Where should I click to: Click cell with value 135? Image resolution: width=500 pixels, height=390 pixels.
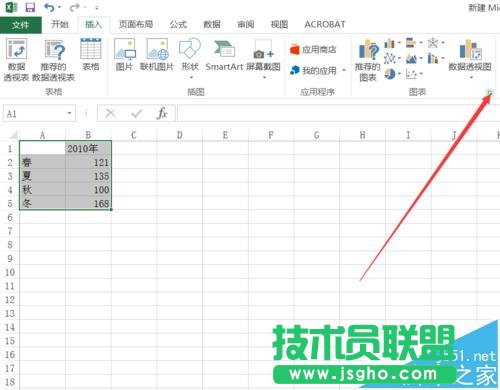point(88,176)
